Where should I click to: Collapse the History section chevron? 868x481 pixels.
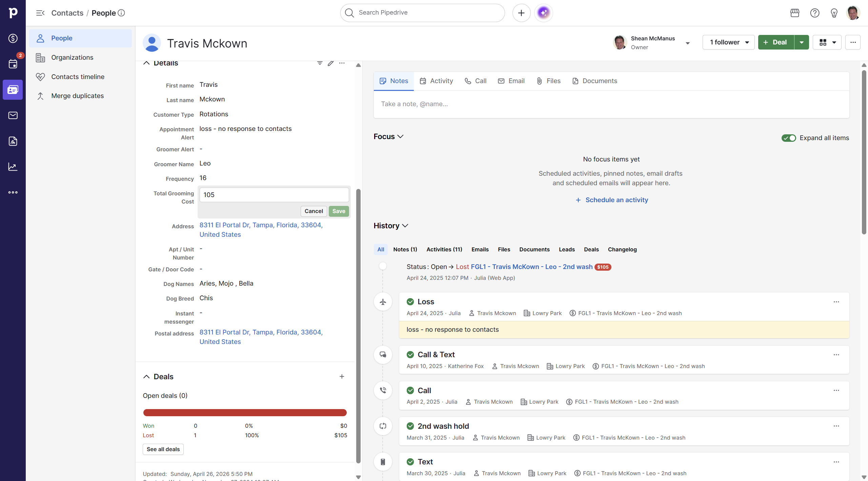point(405,226)
